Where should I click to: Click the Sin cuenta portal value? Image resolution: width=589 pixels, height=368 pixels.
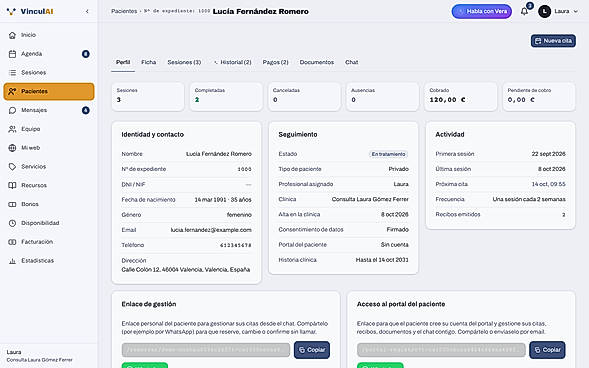pos(394,244)
